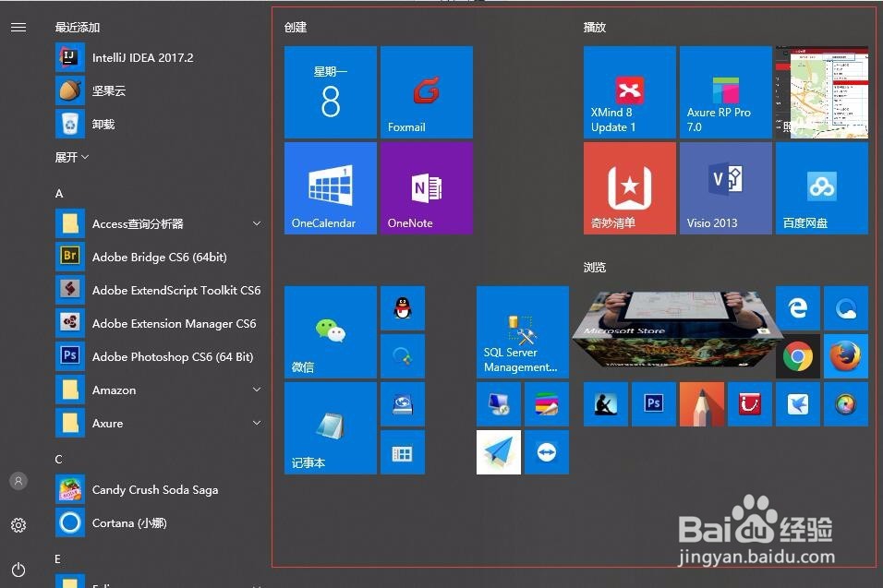Open Settings gear in Start menu

18,525
